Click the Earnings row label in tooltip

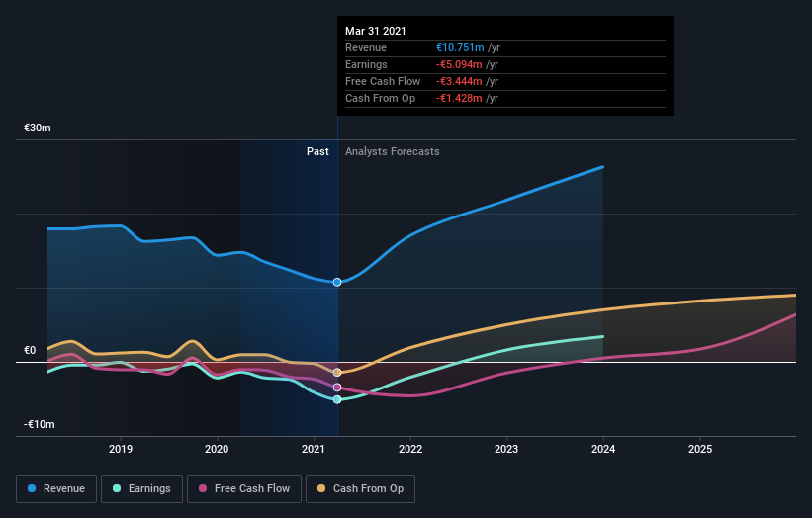click(366, 64)
